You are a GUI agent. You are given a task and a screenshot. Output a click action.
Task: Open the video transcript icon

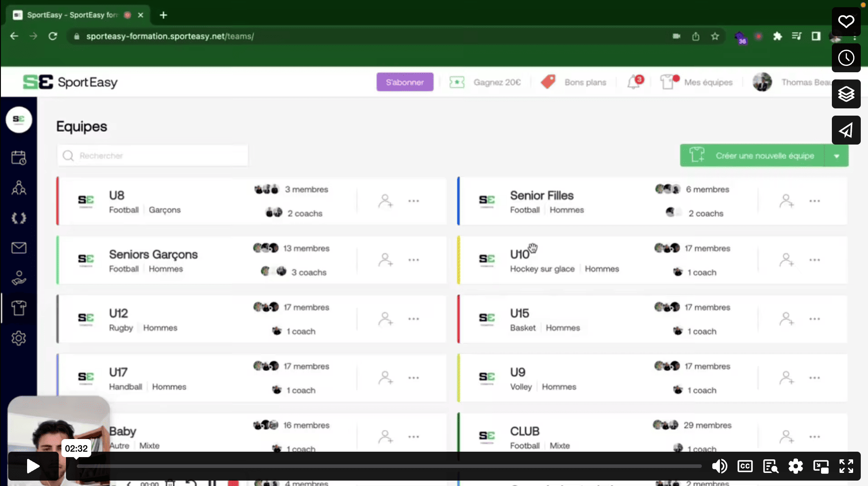(770, 466)
